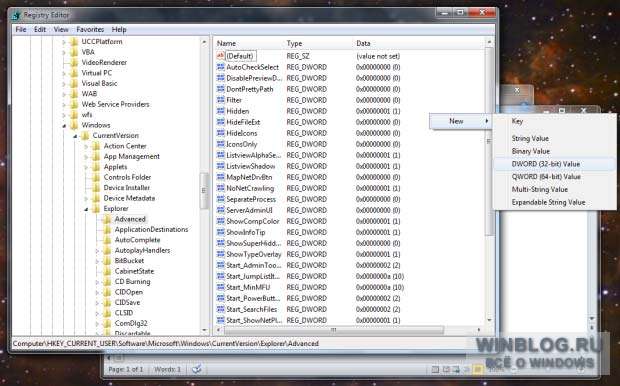This screenshot has height=386, width=620.
Task: Open the Help menu
Action: 119,29
